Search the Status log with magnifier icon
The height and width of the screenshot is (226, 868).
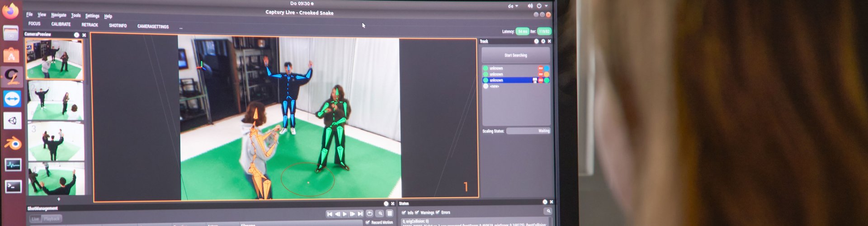point(548,211)
